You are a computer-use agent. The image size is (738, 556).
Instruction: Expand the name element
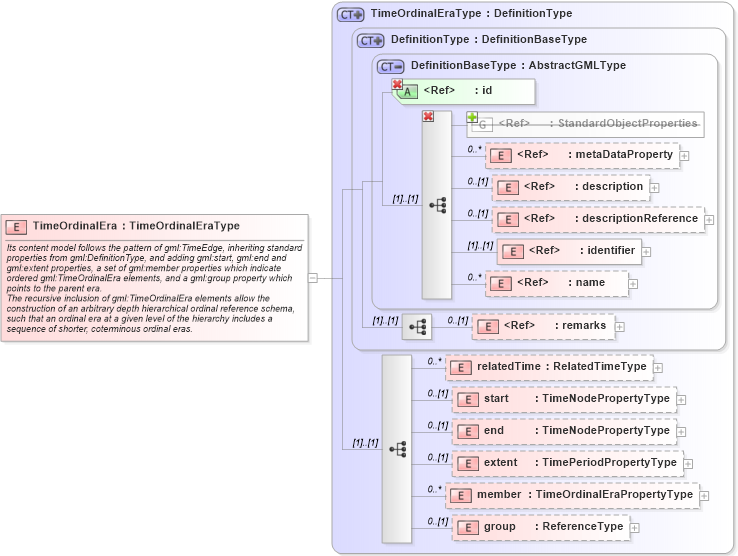tap(633, 284)
